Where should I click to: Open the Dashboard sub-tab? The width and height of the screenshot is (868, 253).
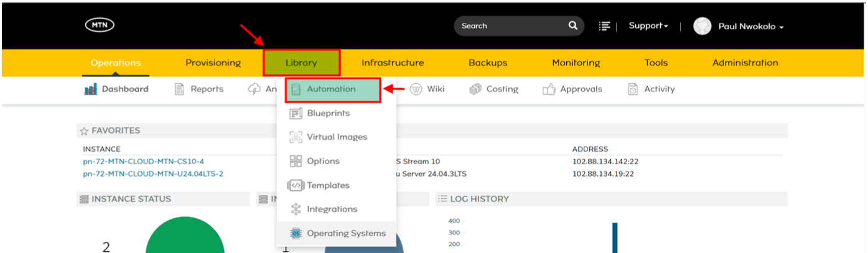tap(116, 89)
